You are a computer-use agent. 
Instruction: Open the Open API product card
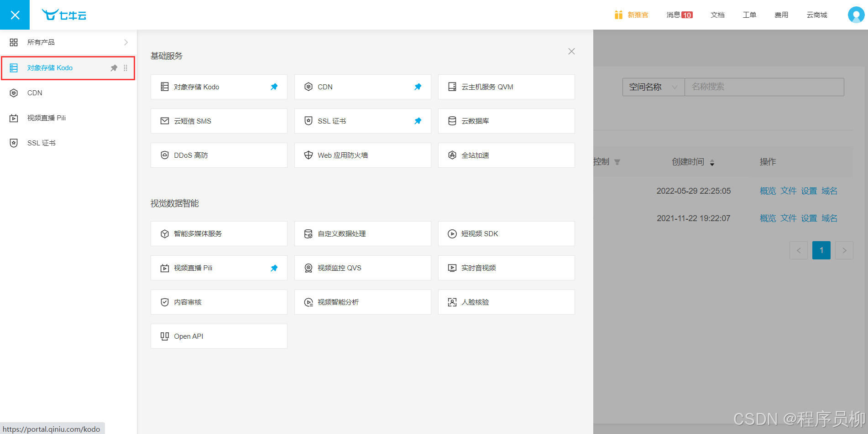coord(219,336)
